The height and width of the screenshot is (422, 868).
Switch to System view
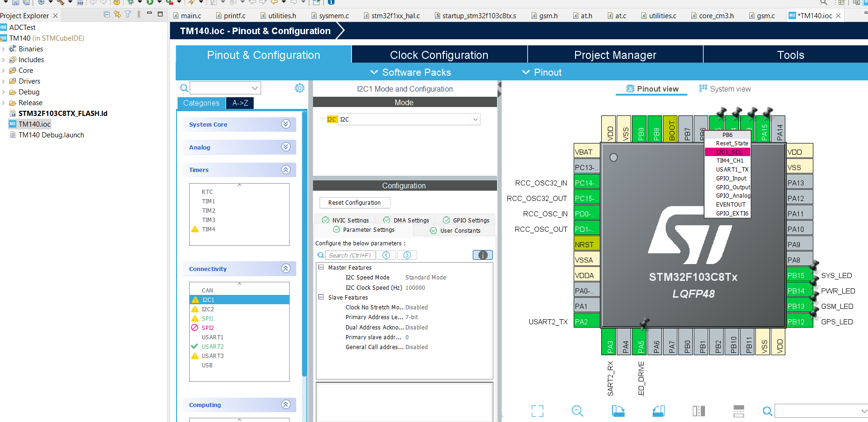click(729, 88)
